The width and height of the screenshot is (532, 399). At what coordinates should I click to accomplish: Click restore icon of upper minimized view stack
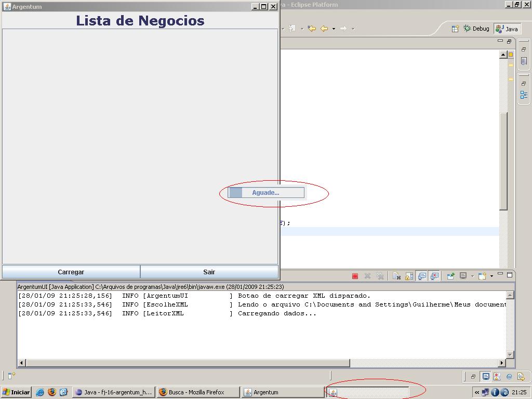524,49
